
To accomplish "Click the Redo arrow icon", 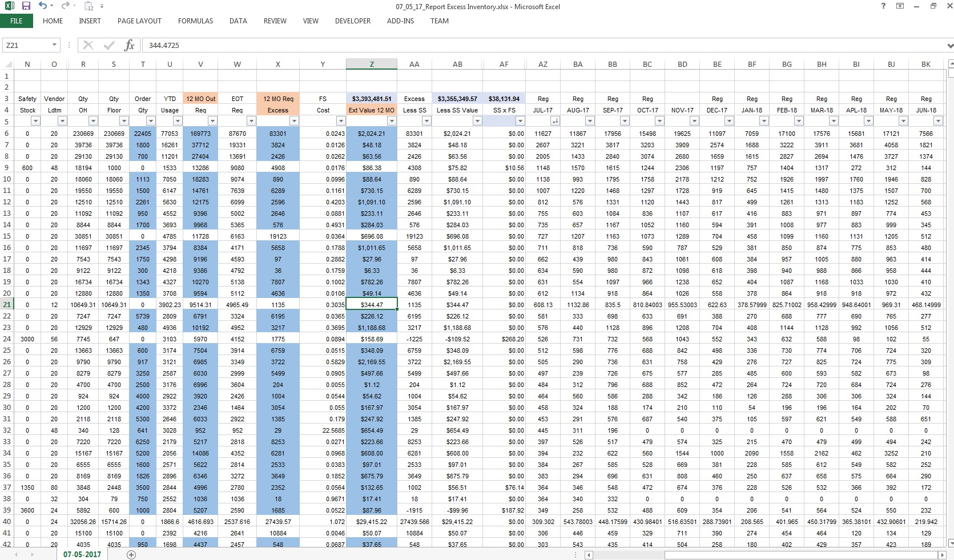I will (65, 6).
